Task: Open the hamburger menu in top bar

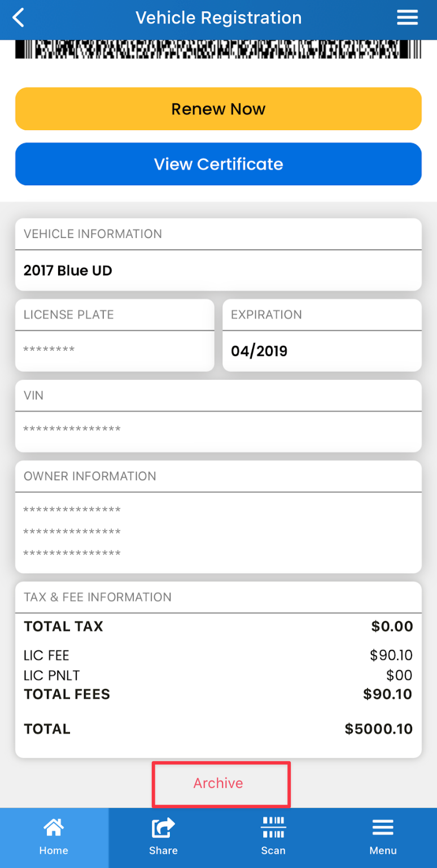Action: [x=407, y=18]
